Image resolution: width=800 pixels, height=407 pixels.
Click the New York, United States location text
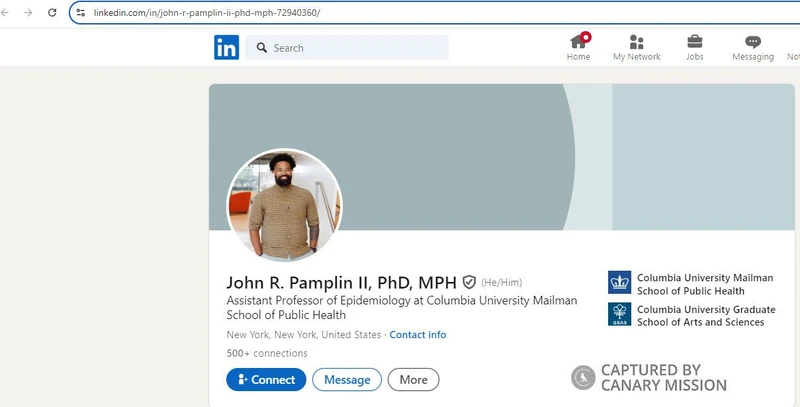click(304, 335)
